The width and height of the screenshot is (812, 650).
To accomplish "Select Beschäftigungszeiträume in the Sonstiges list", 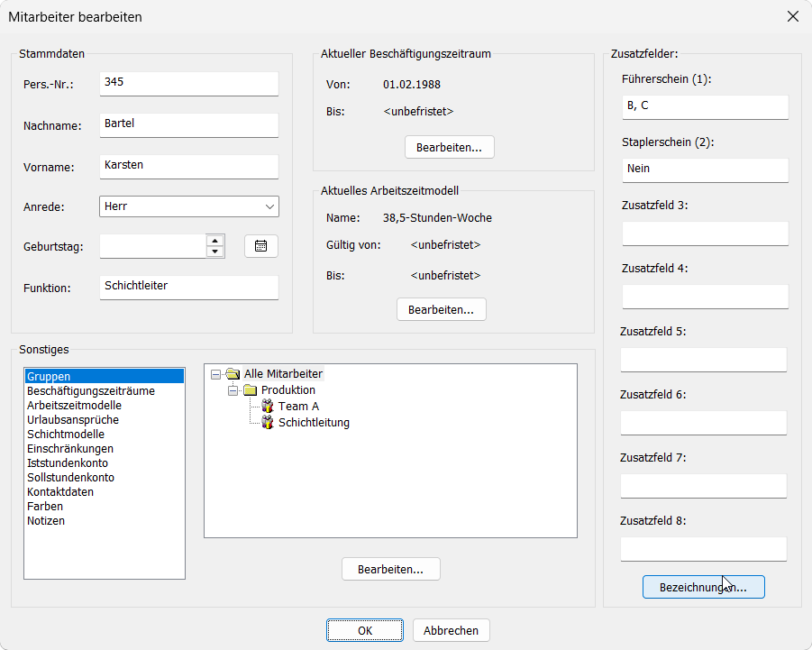I will point(104,391).
